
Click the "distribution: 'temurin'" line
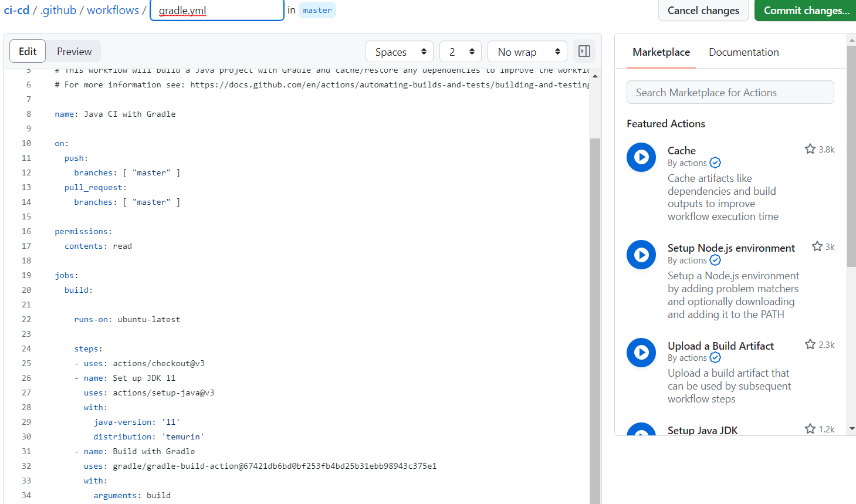pos(149,437)
